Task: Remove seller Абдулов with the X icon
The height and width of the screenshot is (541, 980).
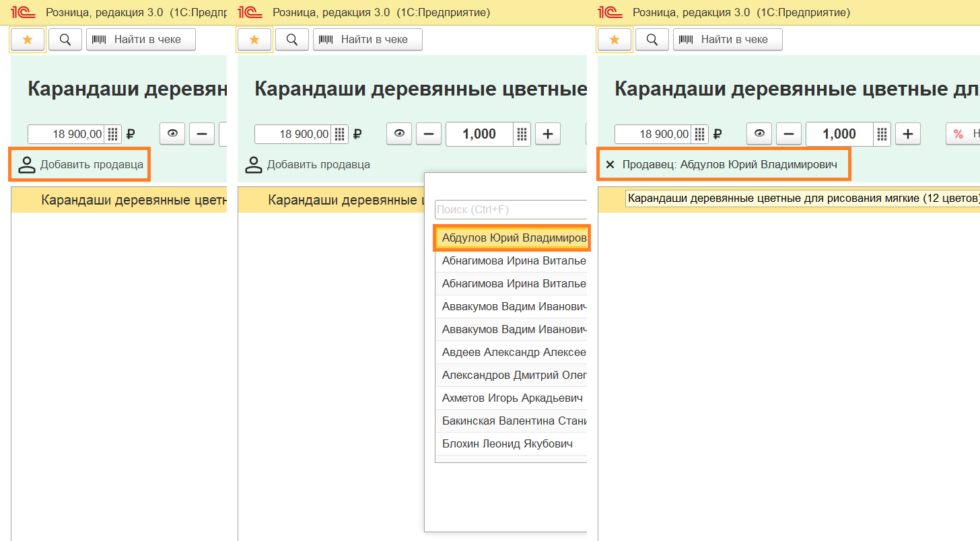Action: [610, 165]
